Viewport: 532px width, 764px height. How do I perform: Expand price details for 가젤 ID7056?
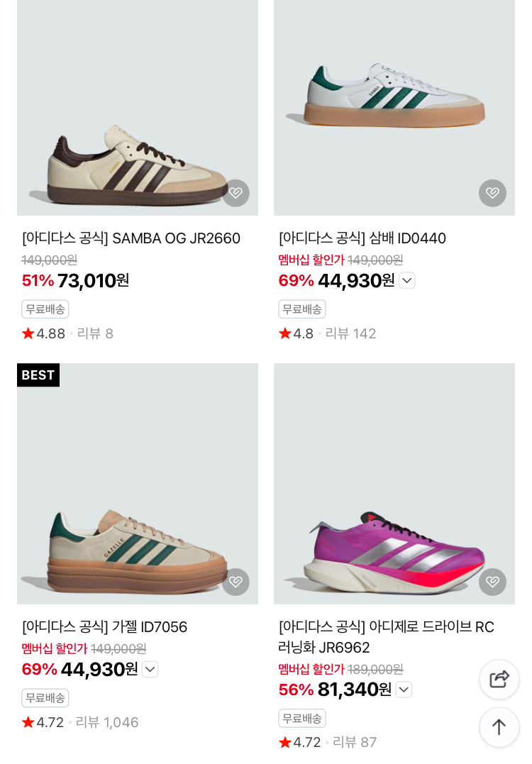point(150,669)
